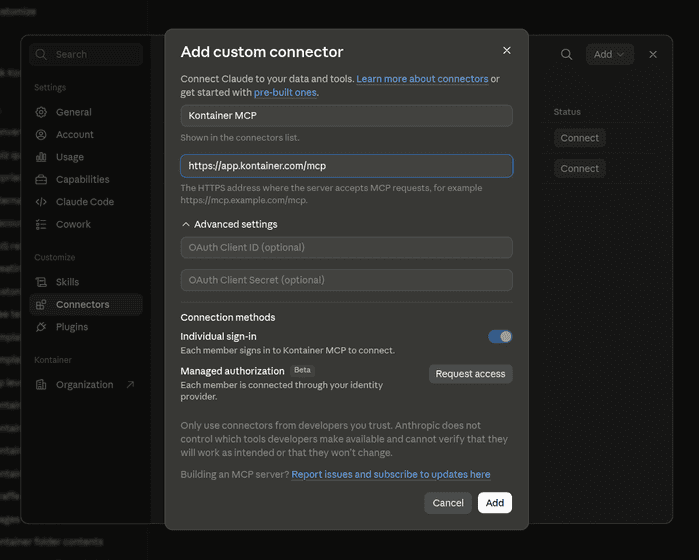This screenshot has height=560, width=699.
Task: Click the Cowork checklist icon
Action: tap(41, 224)
